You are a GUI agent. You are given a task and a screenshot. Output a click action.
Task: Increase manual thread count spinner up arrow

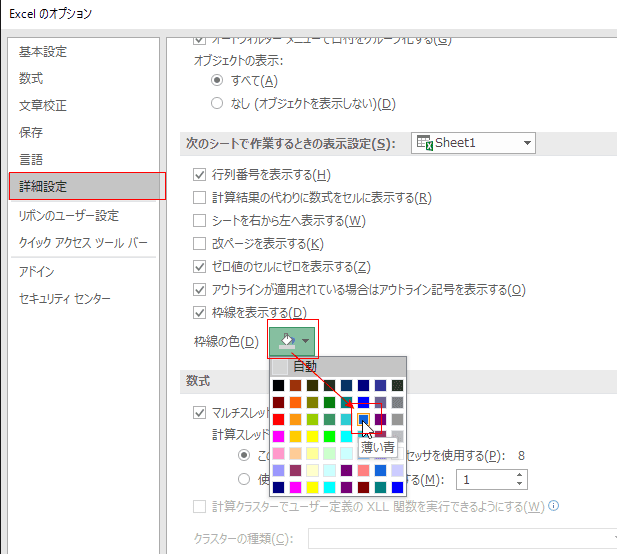coord(519,475)
